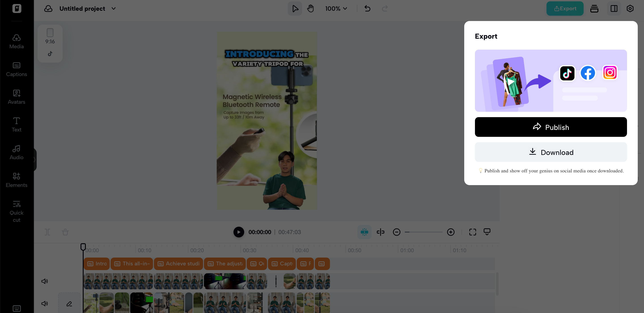Click the Publish button

[551, 127]
